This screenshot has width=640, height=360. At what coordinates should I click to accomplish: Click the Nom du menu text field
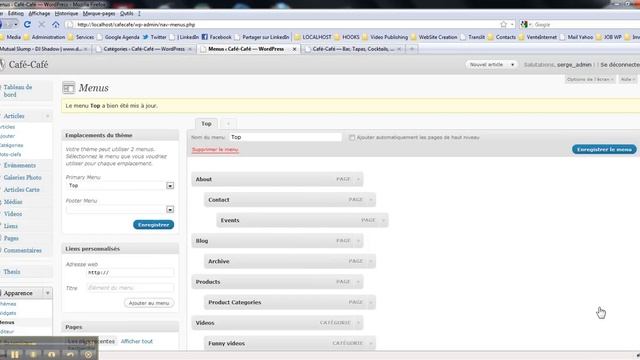pos(285,137)
